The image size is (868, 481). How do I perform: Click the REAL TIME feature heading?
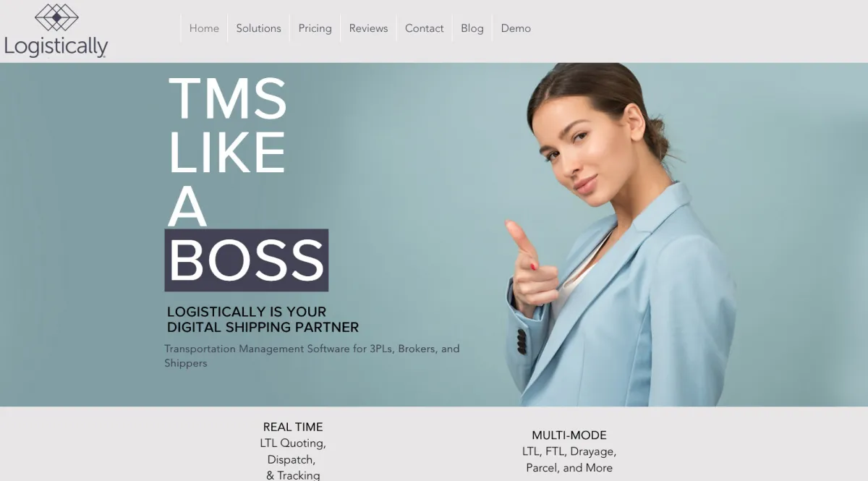pyautogui.click(x=293, y=427)
